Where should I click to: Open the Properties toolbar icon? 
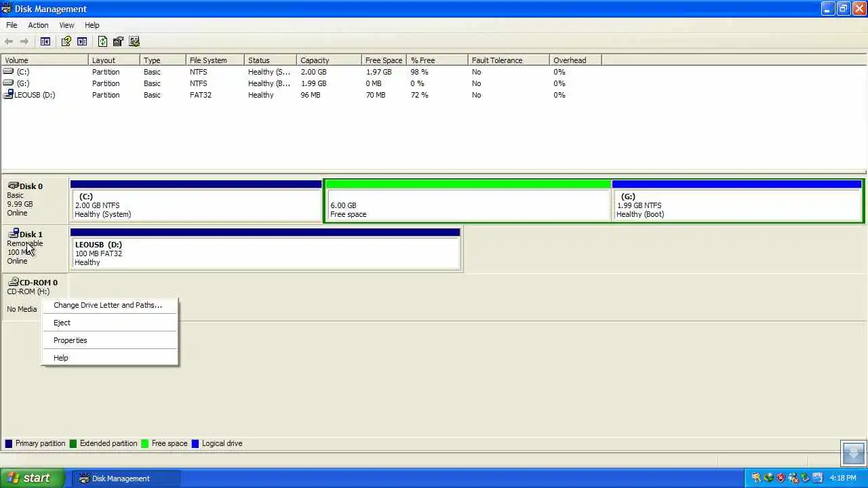[x=118, y=41]
